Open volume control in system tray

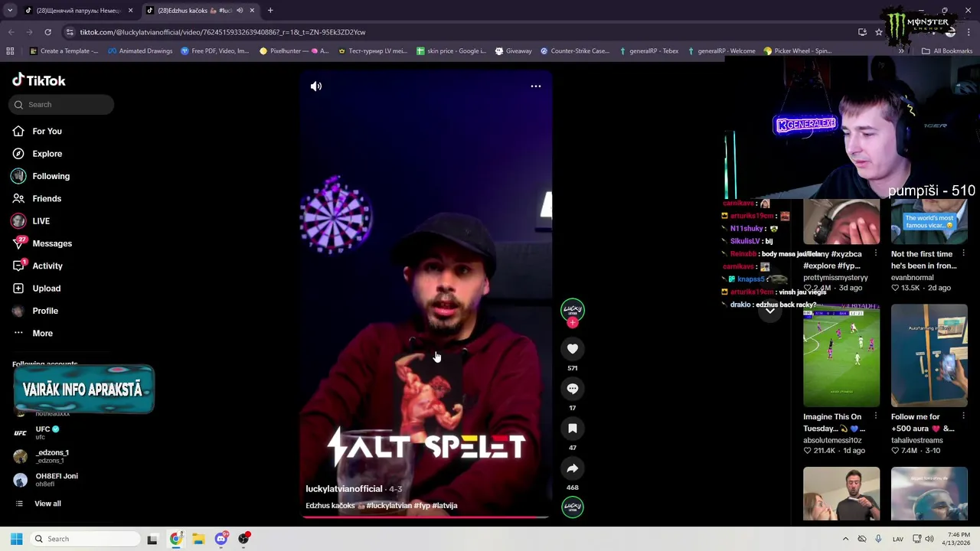coord(929,539)
